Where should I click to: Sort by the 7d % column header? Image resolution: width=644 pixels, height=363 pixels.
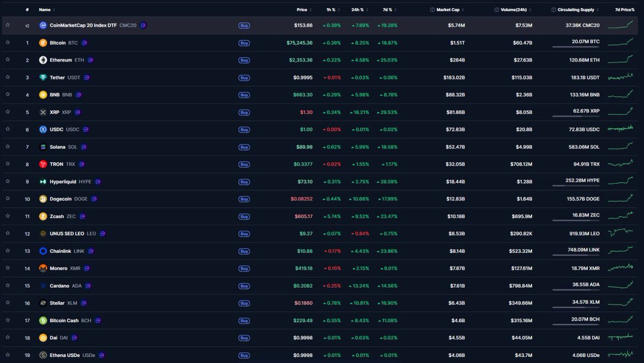coord(388,10)
